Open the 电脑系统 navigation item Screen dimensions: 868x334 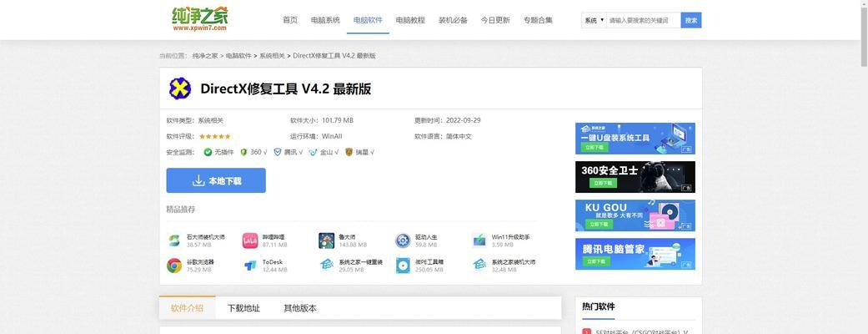coord(325,20)
